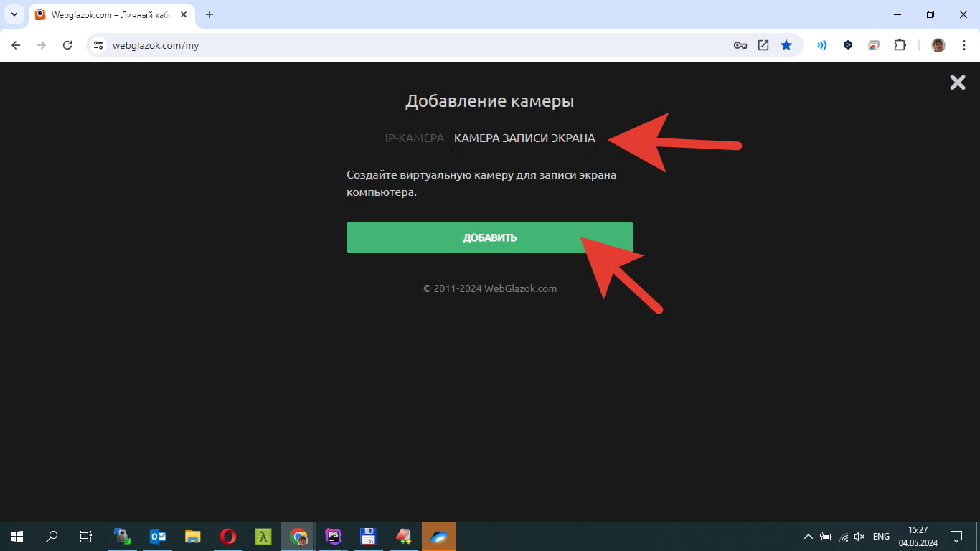View site information icon in address bar
This screenshot has height=551, width=980.
pyautogui.click(x=99, y=45)
